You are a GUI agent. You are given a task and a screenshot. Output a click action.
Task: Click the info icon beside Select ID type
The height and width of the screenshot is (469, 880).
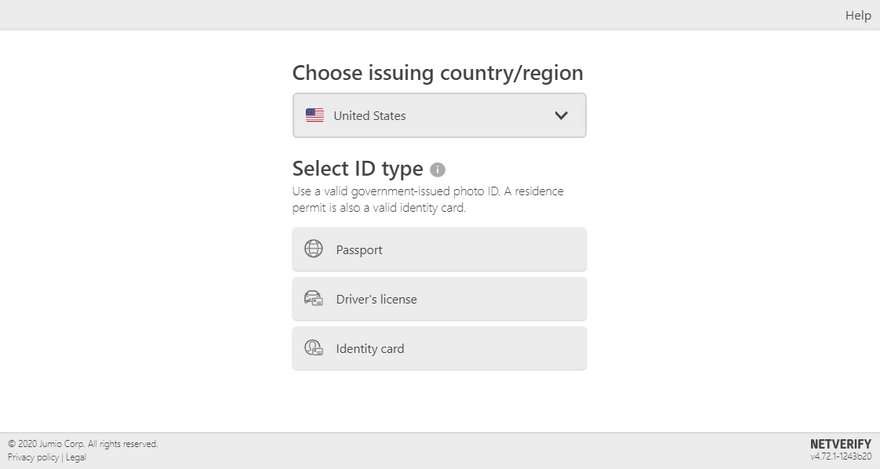pos(437,169)
